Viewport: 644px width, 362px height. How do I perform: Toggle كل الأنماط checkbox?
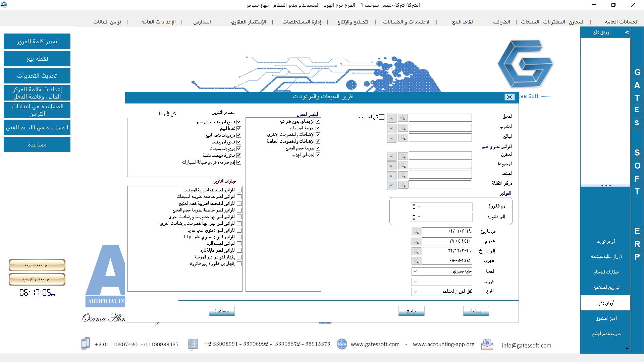[x=179, y=114]
